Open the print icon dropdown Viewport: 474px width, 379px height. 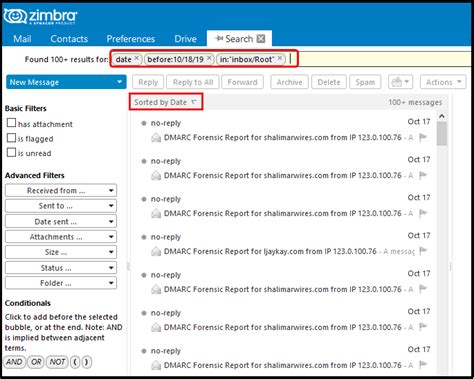coord(400,82)
